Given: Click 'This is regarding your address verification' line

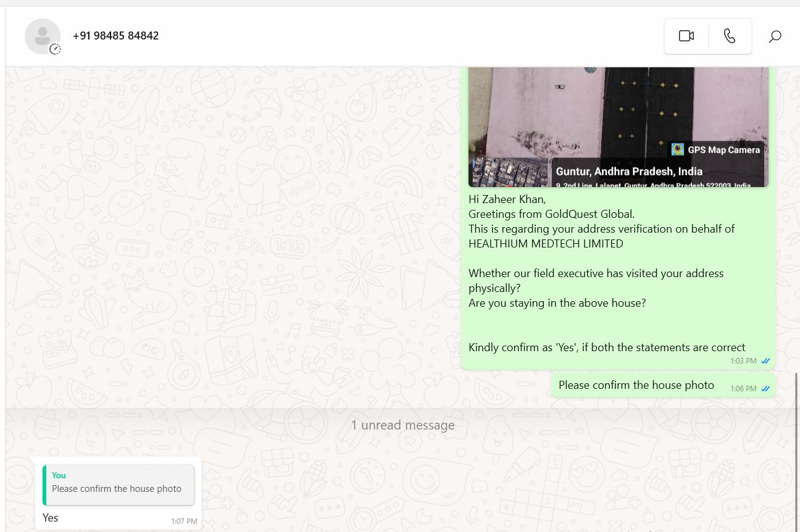Looking at the screenshot, I should coord(601,229).
